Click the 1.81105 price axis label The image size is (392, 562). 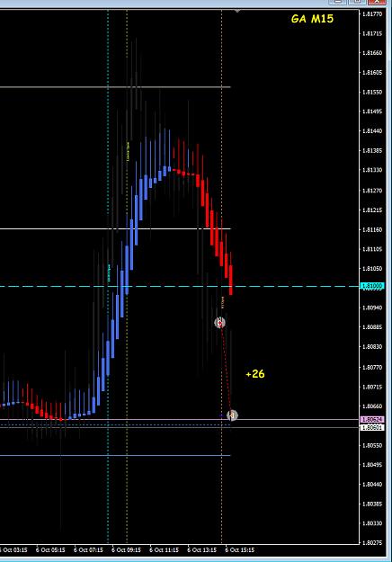(372, 249)
